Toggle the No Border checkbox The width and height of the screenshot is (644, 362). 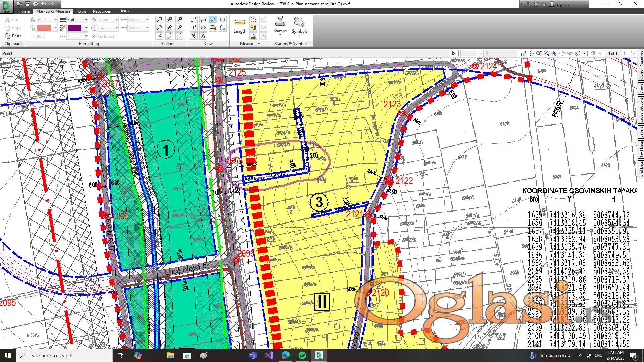pos(94,36)
